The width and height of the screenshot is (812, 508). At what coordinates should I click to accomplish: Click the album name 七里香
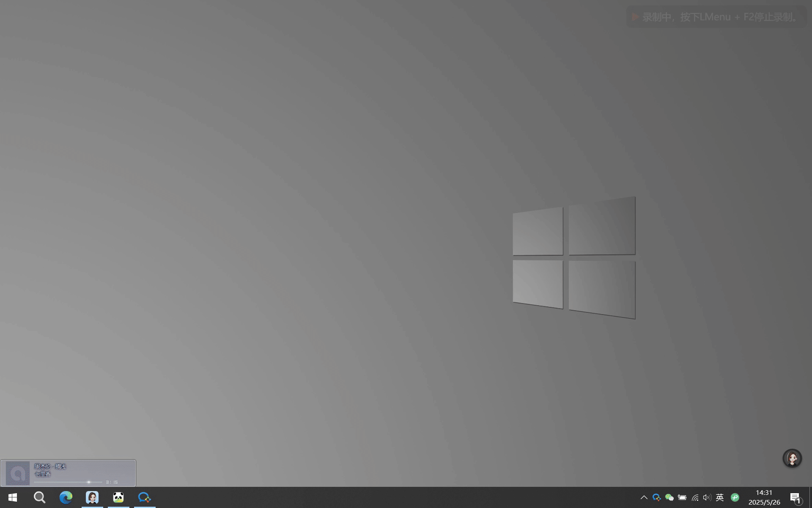[x=43, y=474]
